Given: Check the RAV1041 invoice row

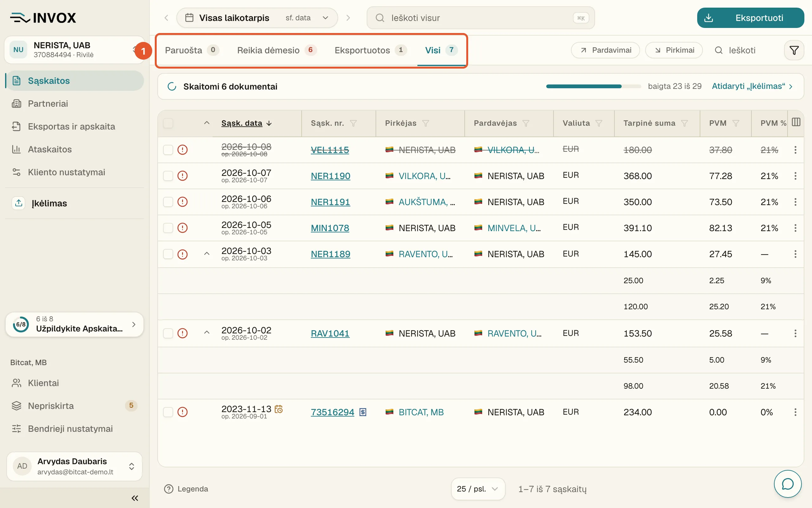Looking at the screenshot, I should 168,333.
